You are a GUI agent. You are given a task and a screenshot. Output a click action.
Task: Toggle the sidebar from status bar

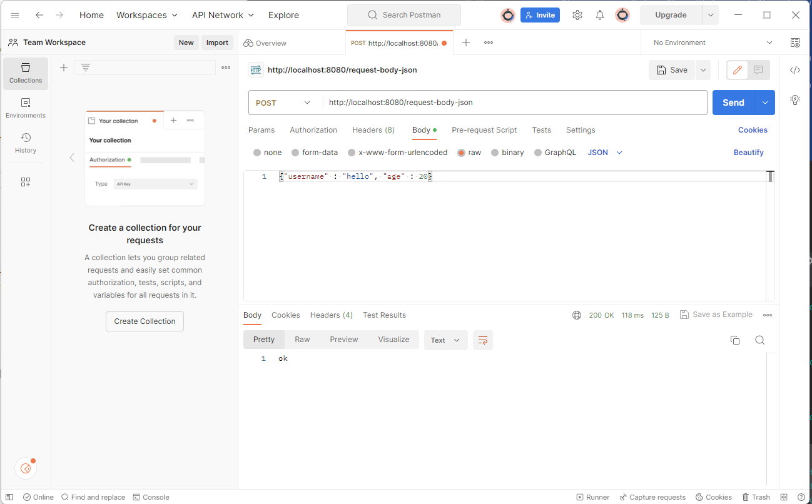9,497
